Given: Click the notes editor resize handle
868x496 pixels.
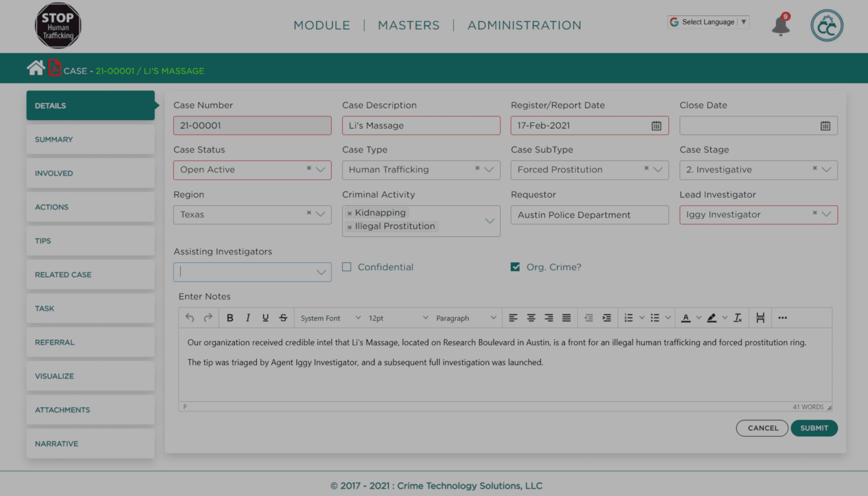Looking at the screenshot, I should (x=829, y=407).
